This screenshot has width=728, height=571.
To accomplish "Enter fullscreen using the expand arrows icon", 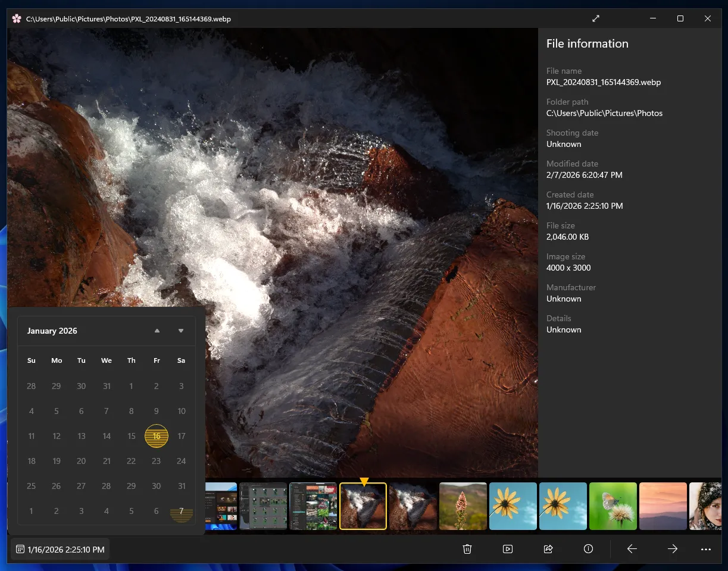I will pyautogui.click(x=596, y=18).
